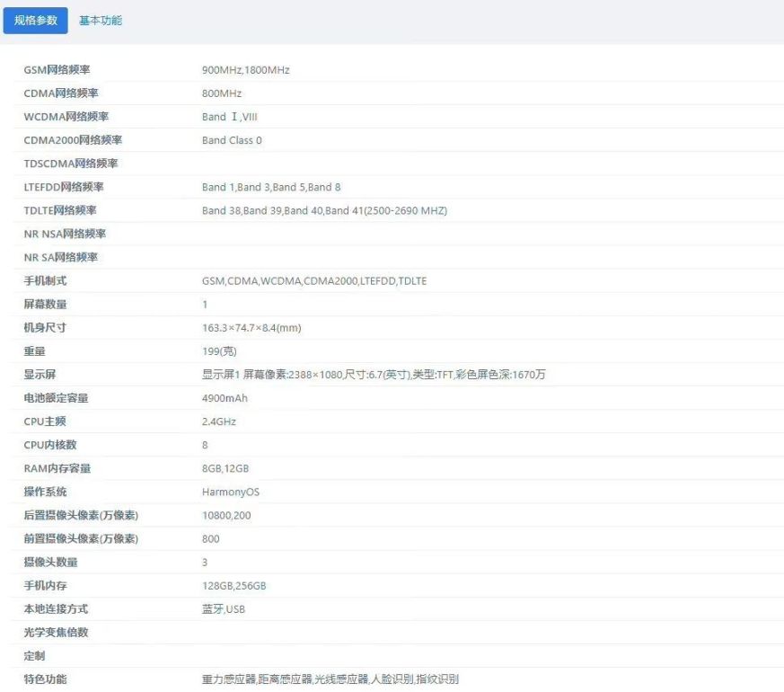Click the HarmonyOS value
The height and width of the screenshot is (692, 784).
pyautogui.click(x=231, y=492)
